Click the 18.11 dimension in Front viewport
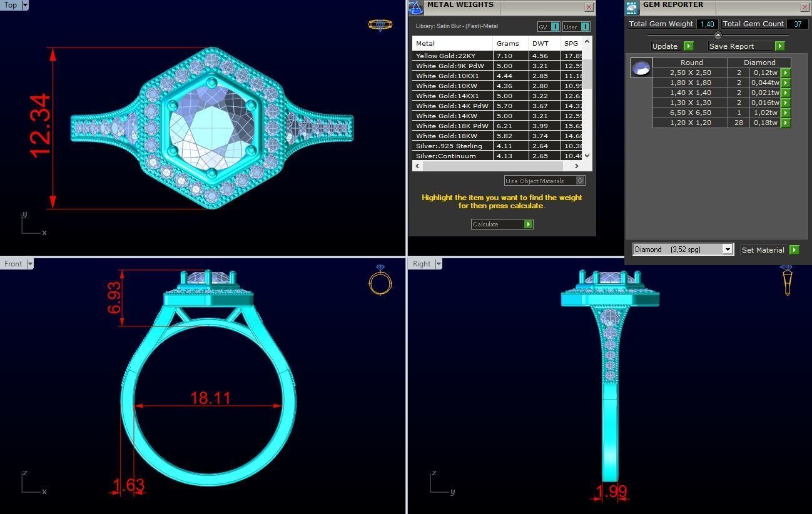This screenshot has width=812, height=514. click(x=211, y=398)
